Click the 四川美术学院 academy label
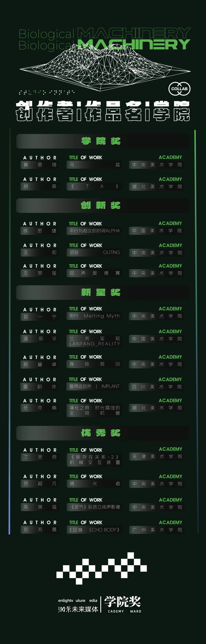This screenshot has height=644, width=206. 157,387
